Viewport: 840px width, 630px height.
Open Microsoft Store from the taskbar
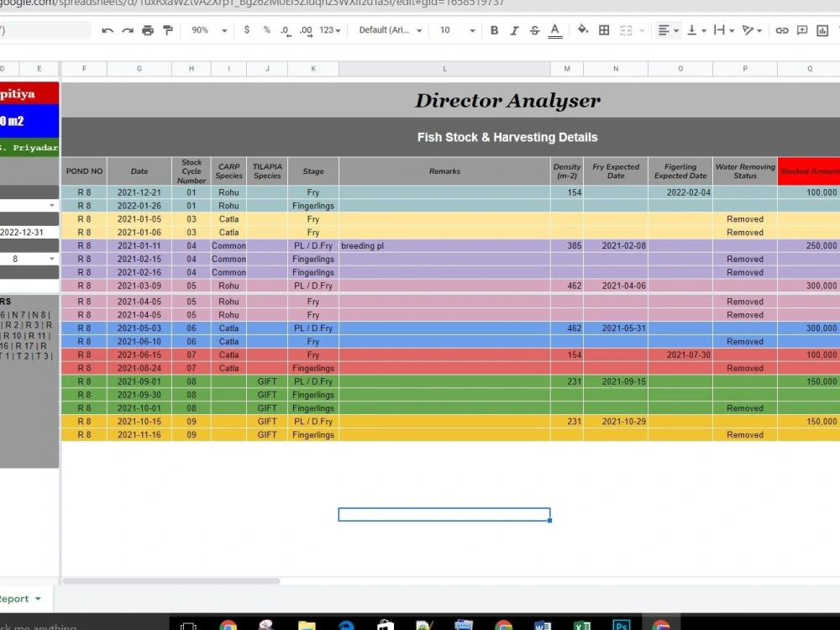[x=386, y=626]
